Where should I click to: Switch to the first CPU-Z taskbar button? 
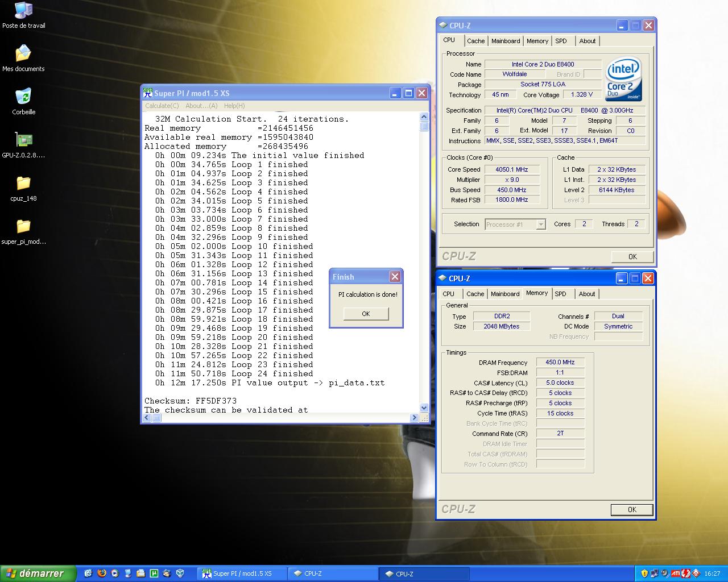point(333,573)
